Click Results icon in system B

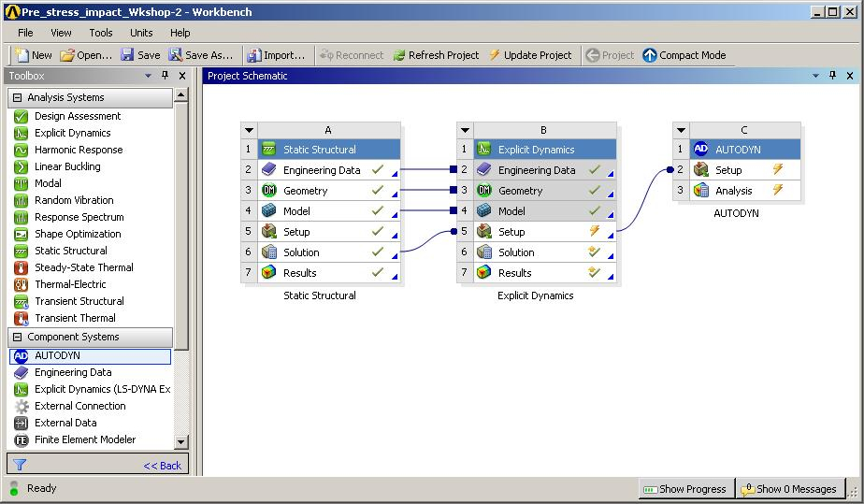(x=483, y=273)
